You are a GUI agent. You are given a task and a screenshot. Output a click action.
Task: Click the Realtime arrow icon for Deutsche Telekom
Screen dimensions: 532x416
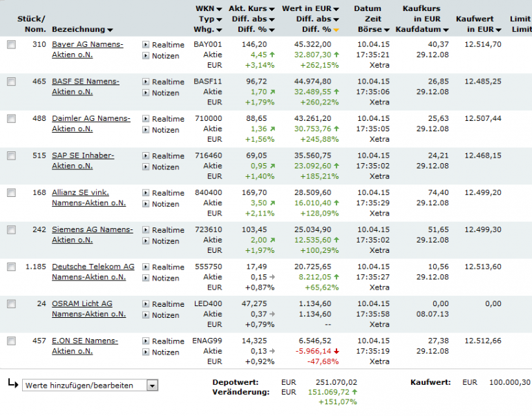146,267
